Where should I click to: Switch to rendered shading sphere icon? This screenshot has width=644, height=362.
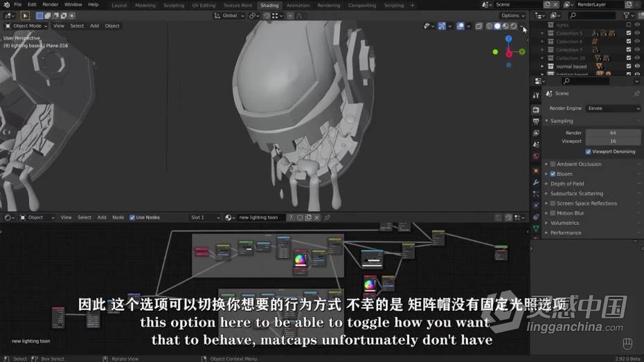tap(514, 26)
